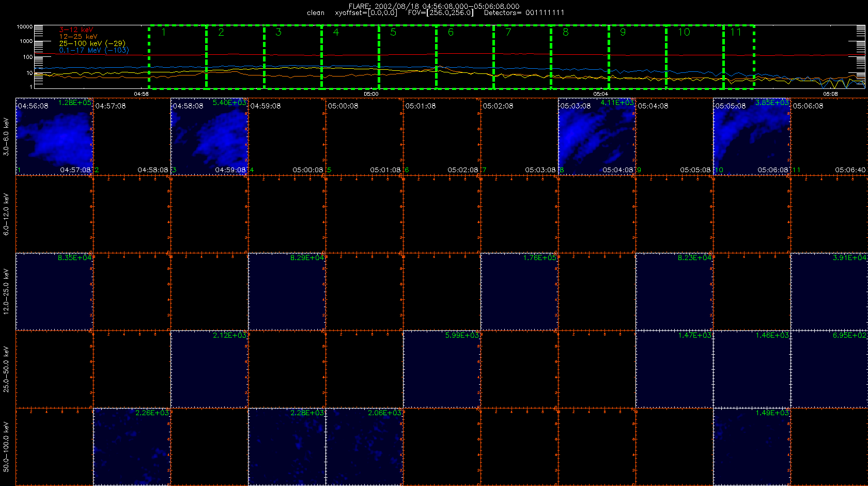Image resolution: width=868 pixels, height=486 pixels.
Task: Open the 25-50 keV image labeled 1.46E+03
Action: tap(752, 369)
